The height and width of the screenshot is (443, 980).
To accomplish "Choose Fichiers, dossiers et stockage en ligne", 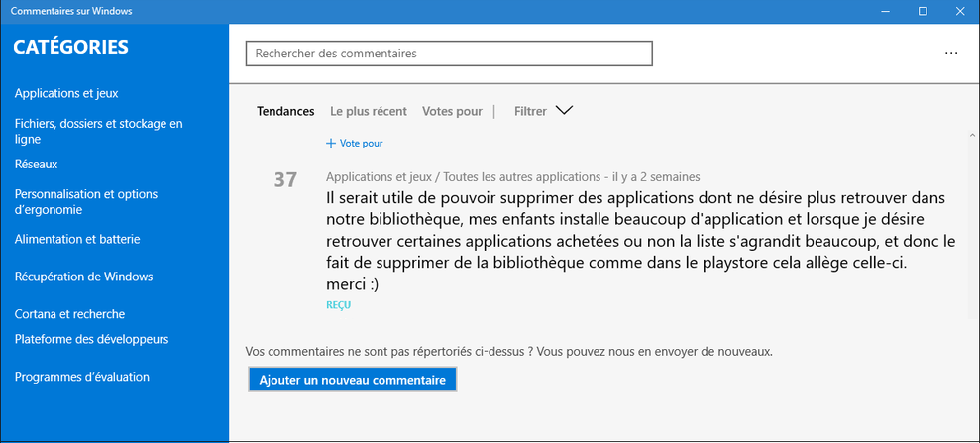I will tap(99, 132).
